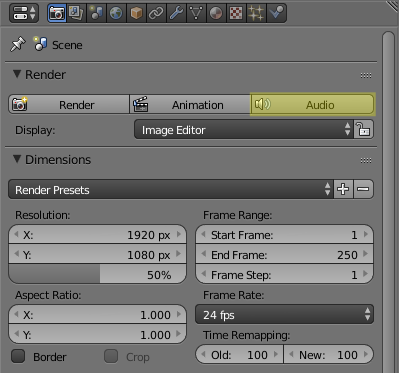The width and height of the screenshot is (399, 373).
Task: Click the clapperboard icon on Animation button
Action: (x=140, y=104)
